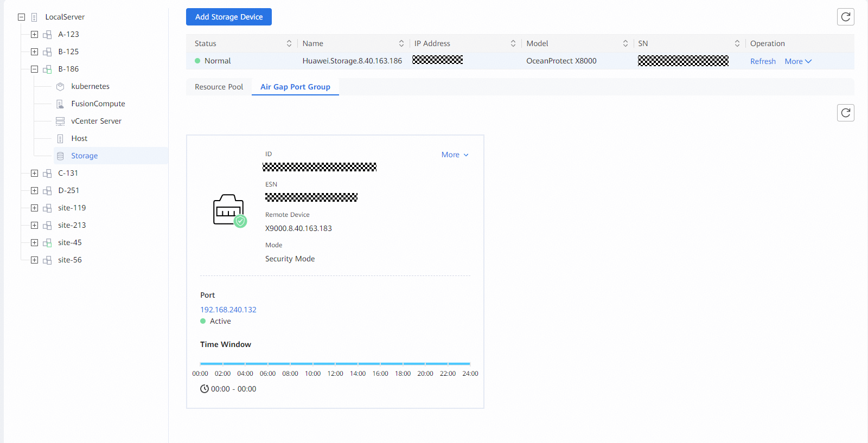Expand the B-125 tree node
The image size is (868, 443).
click(x=34, y=52)
